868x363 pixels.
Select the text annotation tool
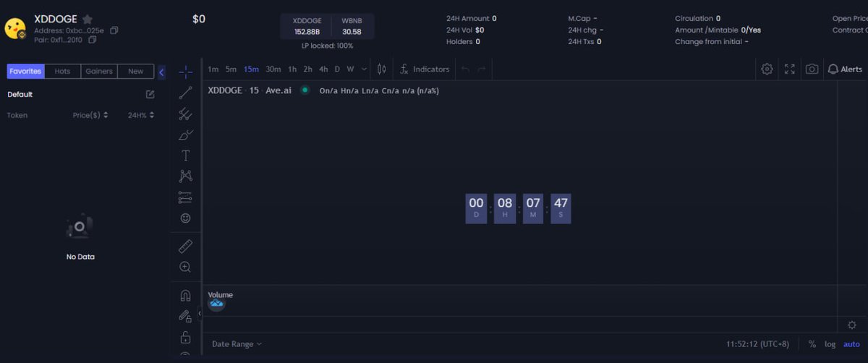(185, 155)
